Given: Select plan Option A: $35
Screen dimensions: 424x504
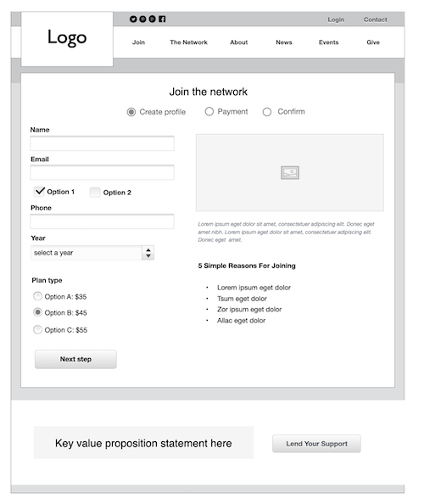Looking at the screenshot, I should click(37, 296).
